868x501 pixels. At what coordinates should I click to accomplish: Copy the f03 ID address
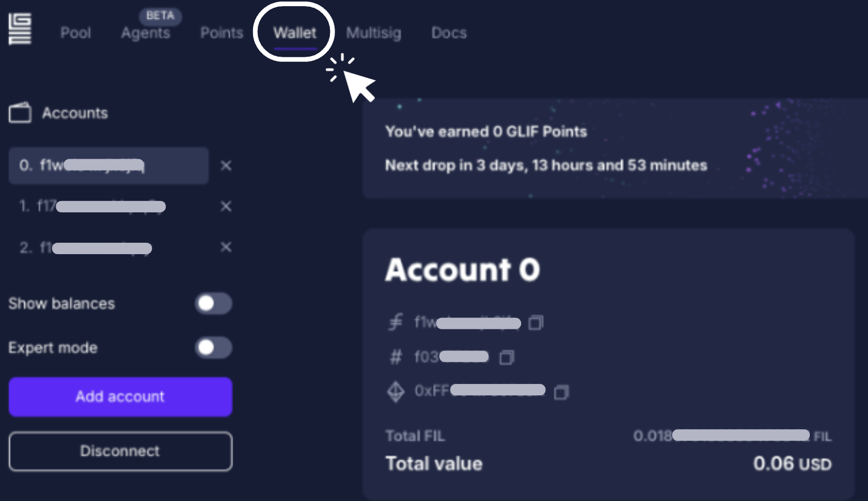point(507,357)
